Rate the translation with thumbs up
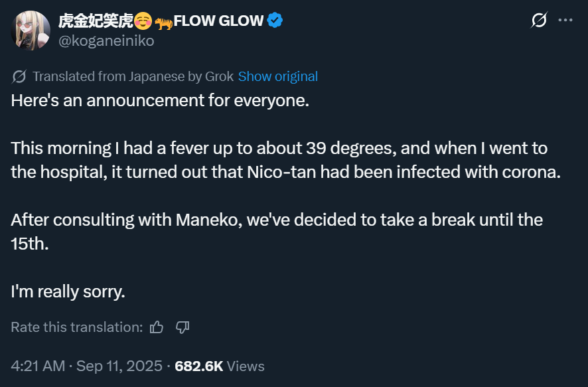 tap(157, 327)
